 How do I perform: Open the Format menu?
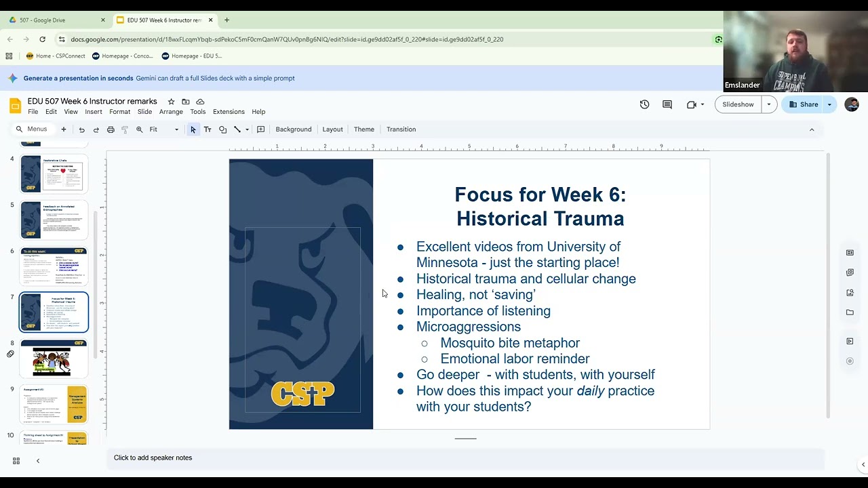pyautogui.click(x=119, y=112)
